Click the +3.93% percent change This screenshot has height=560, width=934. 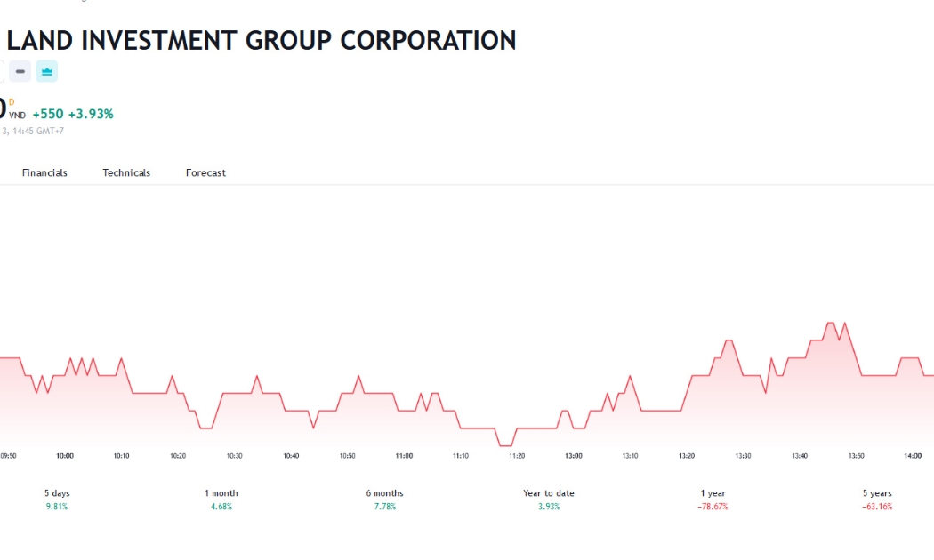pyautogui.click(x=91, y=115)
